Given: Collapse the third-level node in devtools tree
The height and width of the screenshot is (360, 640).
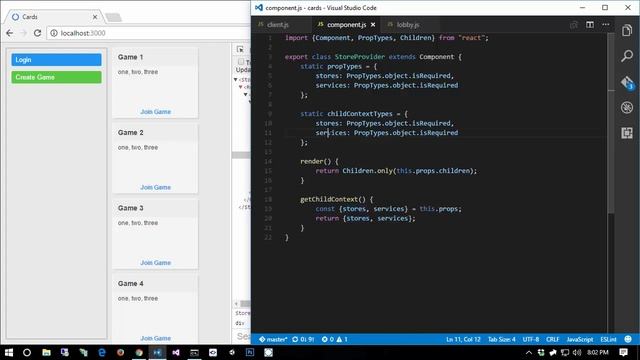Looking at the screenshot, I should pyautogui.click(x=246, y=94).
